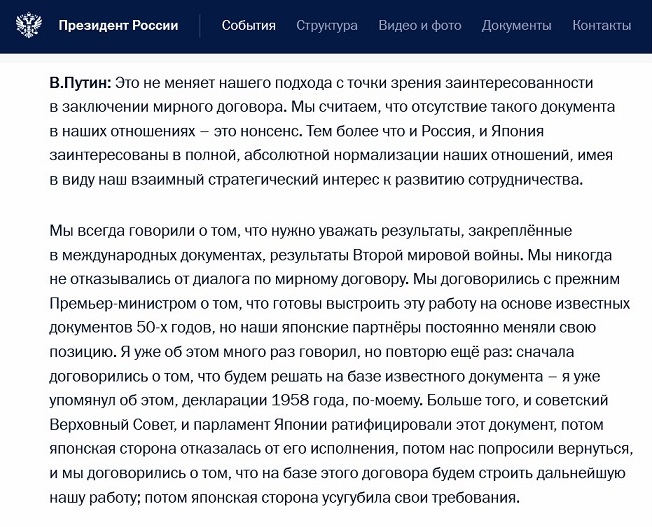
Task: Click the word Премьер-министром
Action: pos(123,303)
